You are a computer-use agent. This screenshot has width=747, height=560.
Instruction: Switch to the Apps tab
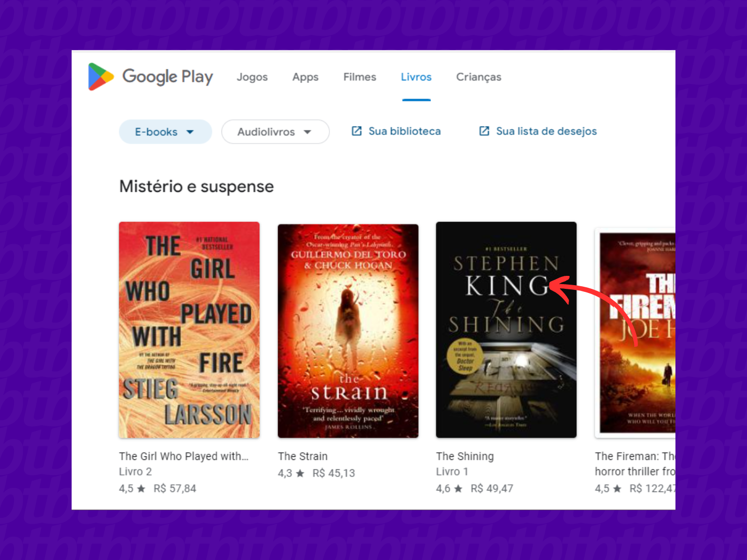coord(306,77)
